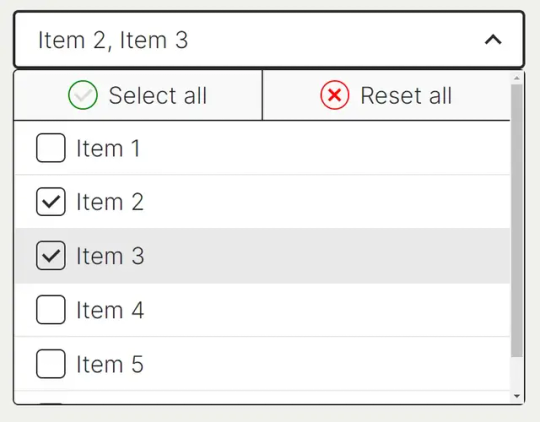This screenshot has width=540, height=422.
Task: Click the highlighted Item 3 row label
Action: (110, 256)
